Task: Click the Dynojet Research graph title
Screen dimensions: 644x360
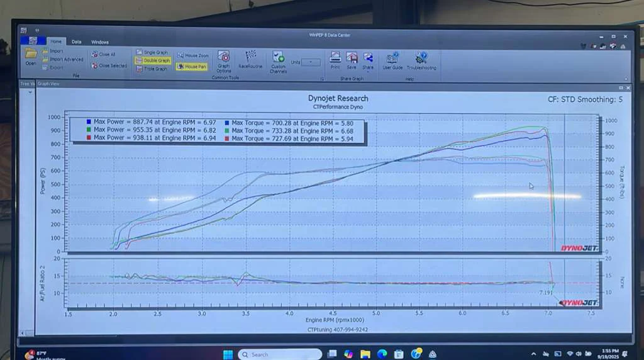Action: tap(338, 98)
